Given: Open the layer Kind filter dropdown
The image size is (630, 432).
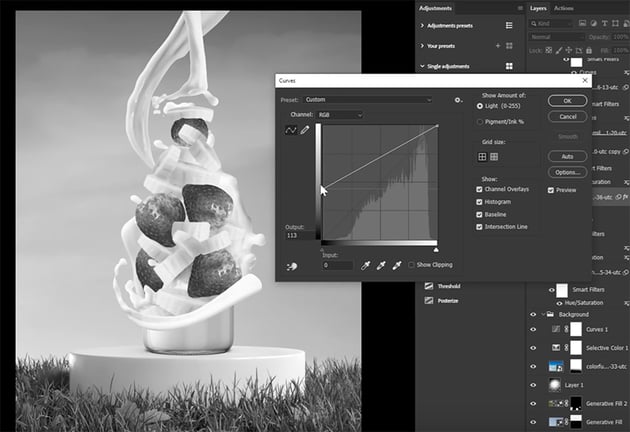Looking at the screenshot, I should 550,23.
